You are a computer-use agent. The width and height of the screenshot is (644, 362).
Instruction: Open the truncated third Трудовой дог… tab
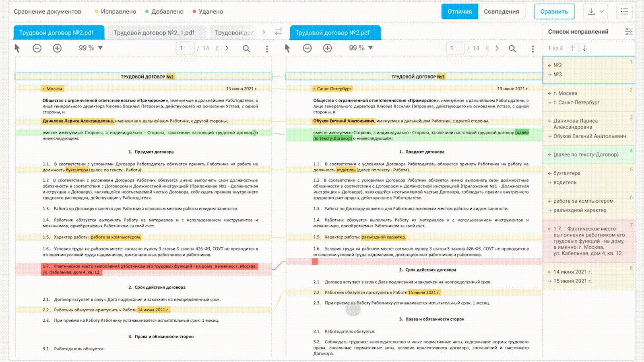click(234, 33)
